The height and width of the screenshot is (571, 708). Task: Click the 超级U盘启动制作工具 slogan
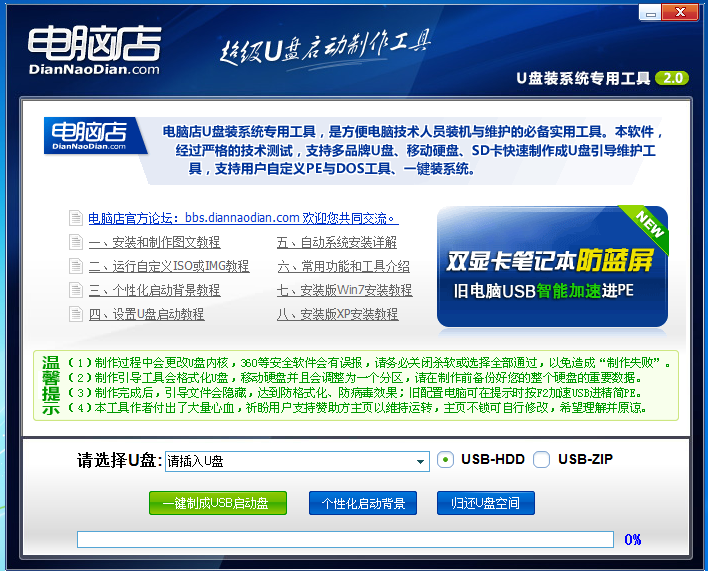(x=325, y=48)
